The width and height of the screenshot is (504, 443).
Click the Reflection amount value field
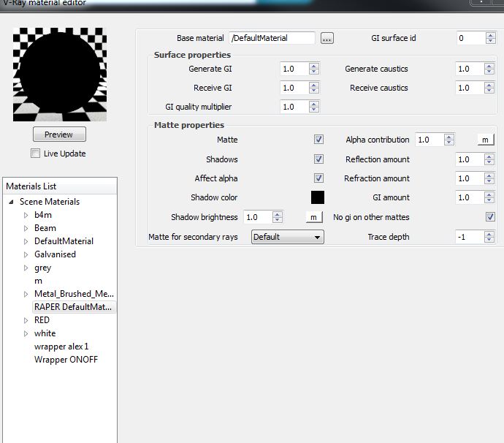pos(470,159)
